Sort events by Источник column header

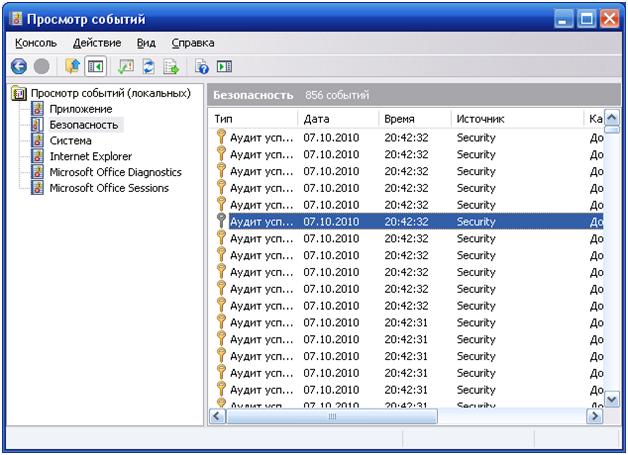[x=517, y=119]
